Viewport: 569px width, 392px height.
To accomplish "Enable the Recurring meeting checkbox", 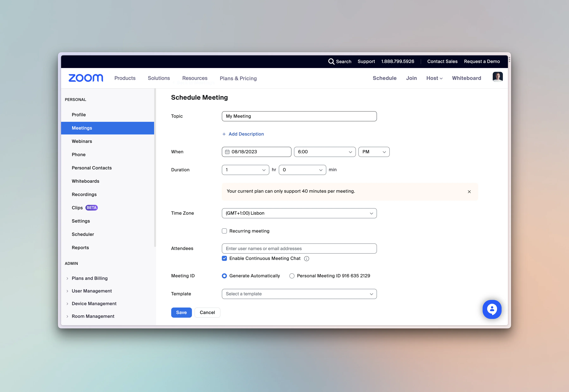I will 224,231.
